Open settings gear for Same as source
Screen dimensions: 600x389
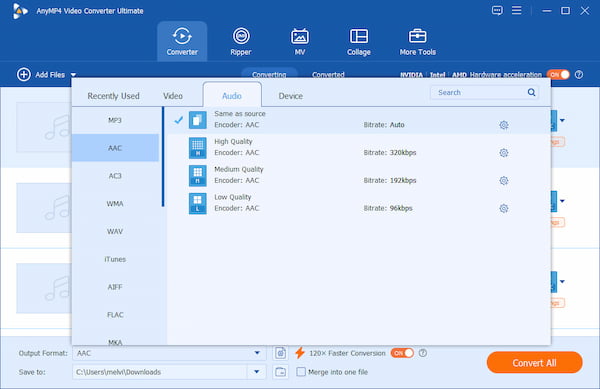coord(504,125)
